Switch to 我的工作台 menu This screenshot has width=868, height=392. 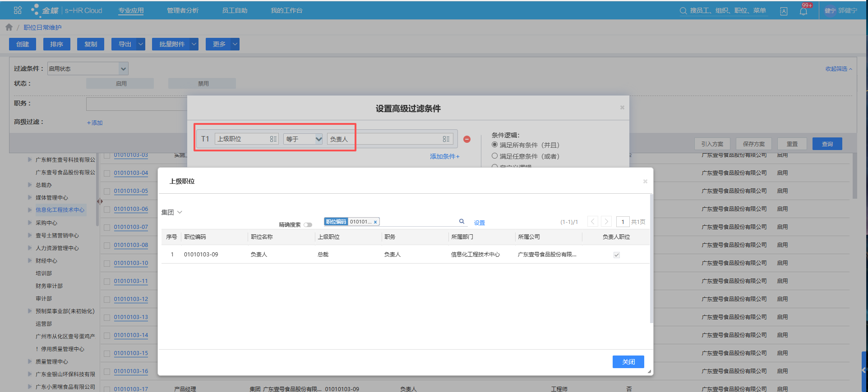click(286, 10)
